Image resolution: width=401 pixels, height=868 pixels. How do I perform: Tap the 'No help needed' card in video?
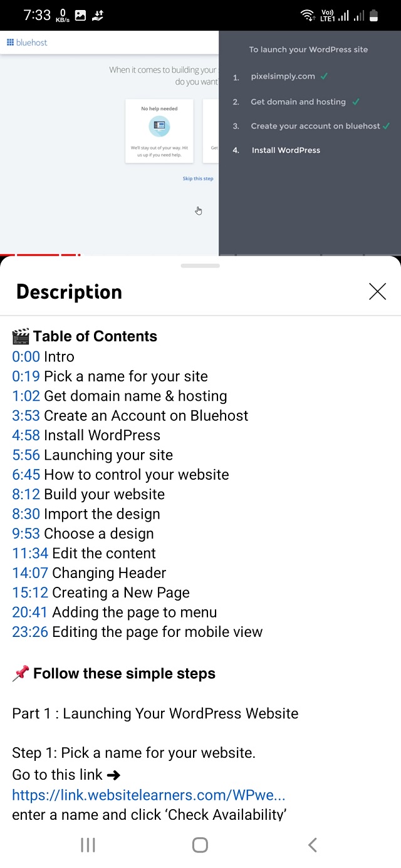pos(159,130)
